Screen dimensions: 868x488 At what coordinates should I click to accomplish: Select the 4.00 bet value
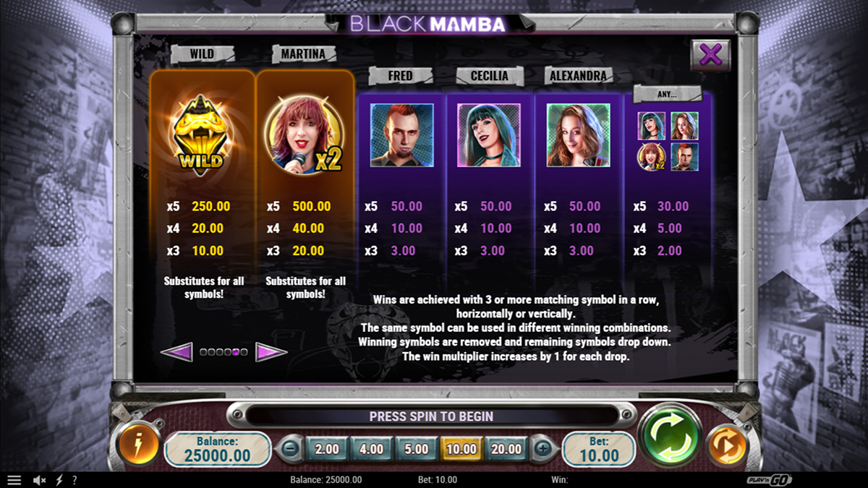371,449
